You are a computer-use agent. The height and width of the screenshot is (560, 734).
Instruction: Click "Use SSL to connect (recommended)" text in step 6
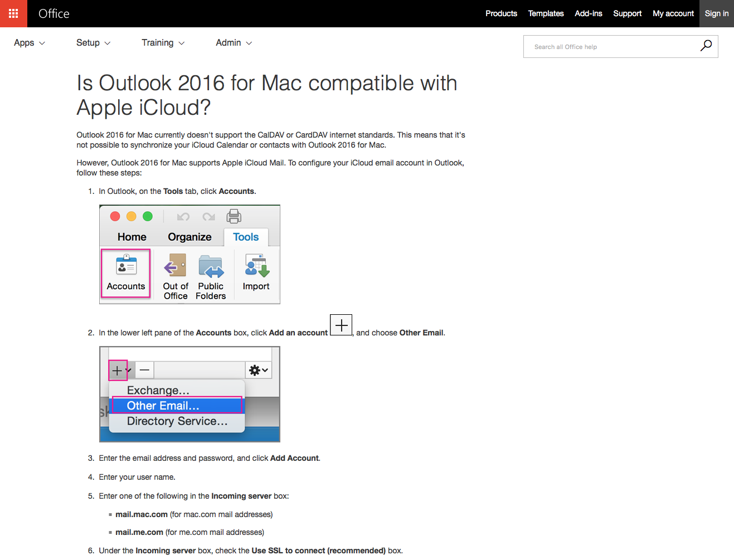[318, 551]
